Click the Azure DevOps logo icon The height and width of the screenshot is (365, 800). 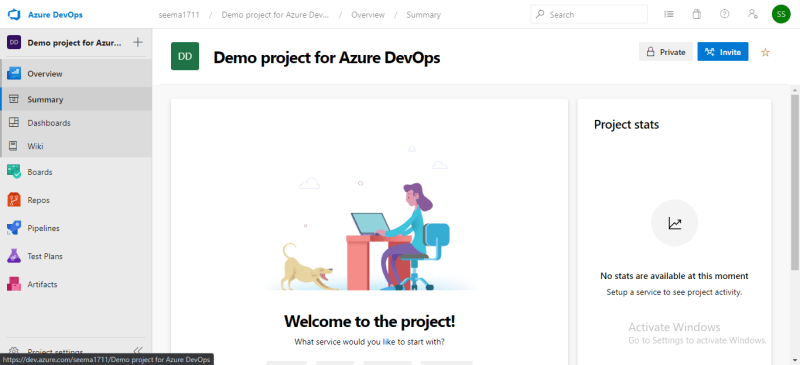pos(14,14)
